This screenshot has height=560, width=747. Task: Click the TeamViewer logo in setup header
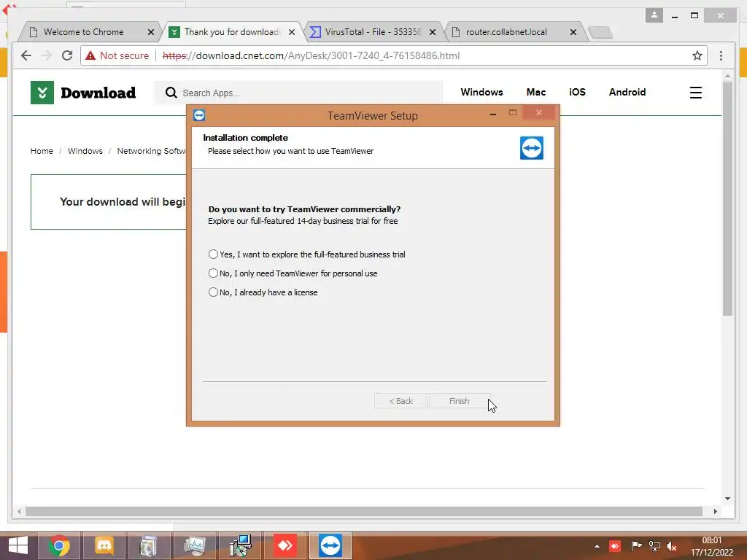click(x=532, y=148)
